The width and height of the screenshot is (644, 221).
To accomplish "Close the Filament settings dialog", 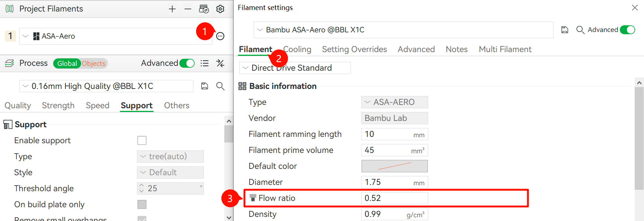I will click(635, 7).
